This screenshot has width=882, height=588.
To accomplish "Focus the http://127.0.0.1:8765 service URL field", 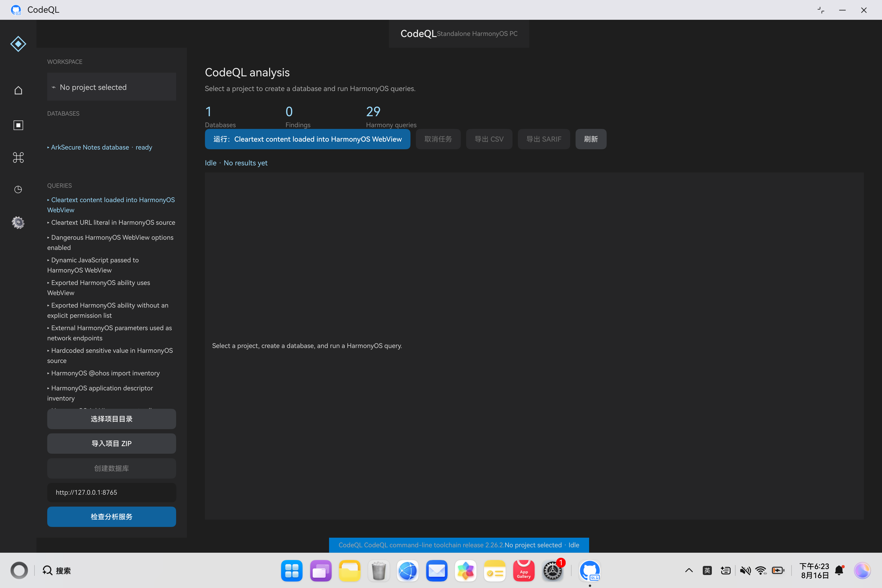I will (x=111, y=492).
